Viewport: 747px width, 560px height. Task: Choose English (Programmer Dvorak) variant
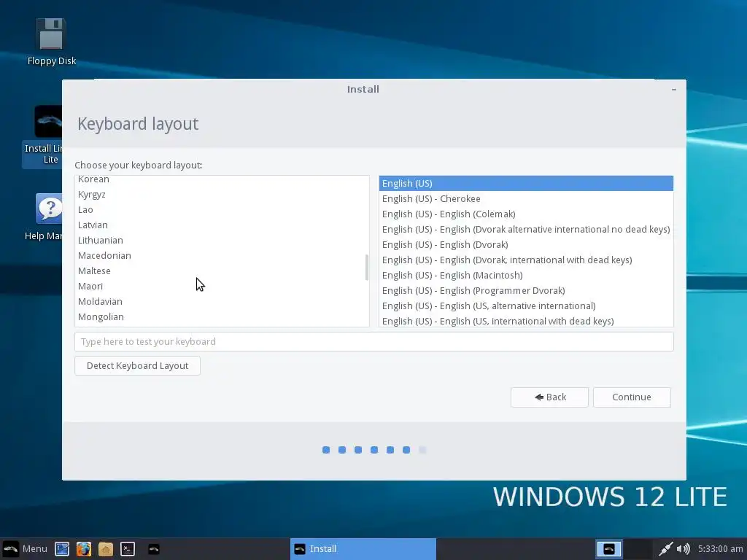pos(526,290)
